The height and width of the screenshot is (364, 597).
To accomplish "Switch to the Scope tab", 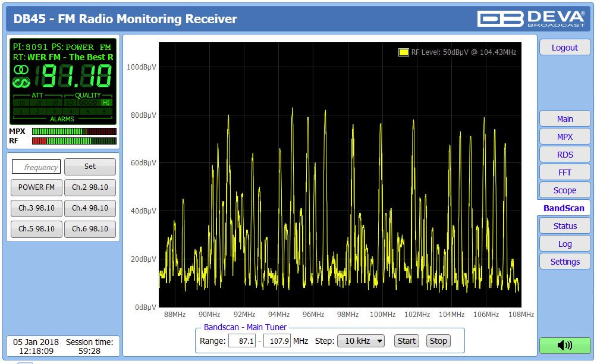I will (565, 190).
